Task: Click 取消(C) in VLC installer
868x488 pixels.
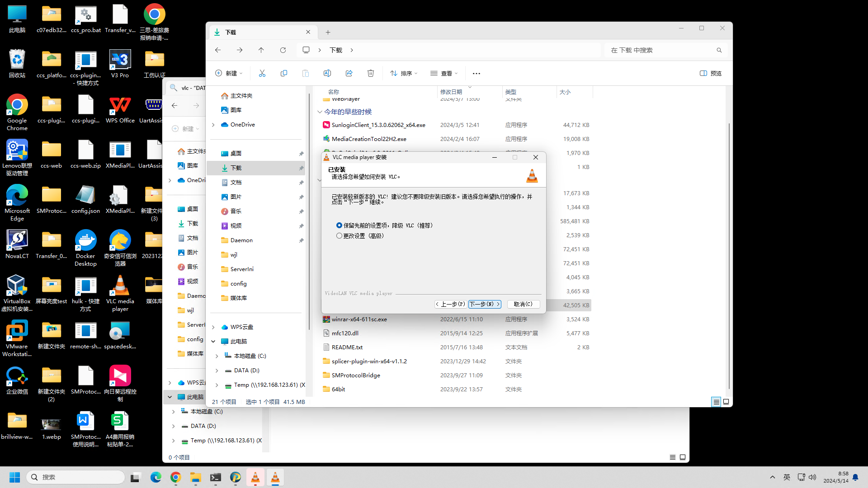Action: 523,304
